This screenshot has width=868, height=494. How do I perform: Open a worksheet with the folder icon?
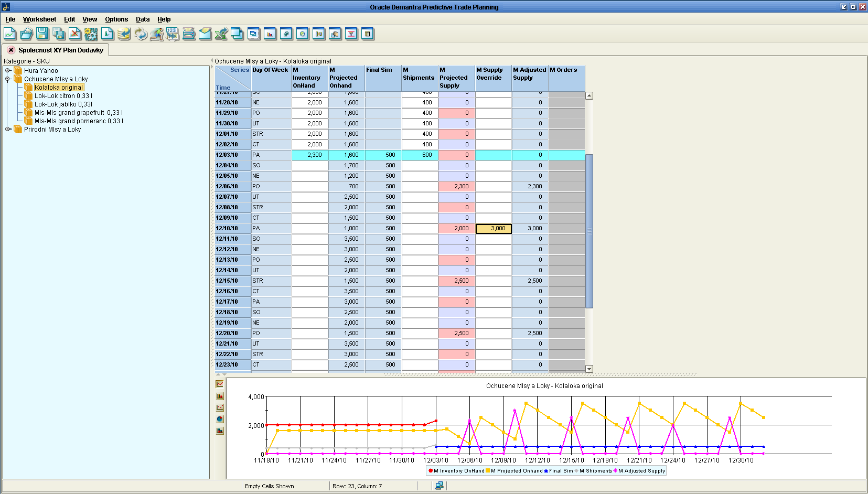coord(26,34)
